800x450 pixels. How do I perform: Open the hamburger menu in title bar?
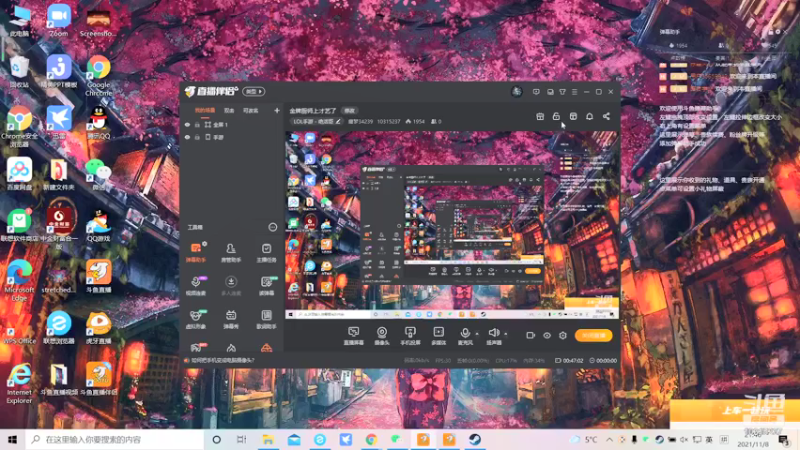[x=574, y=92]
